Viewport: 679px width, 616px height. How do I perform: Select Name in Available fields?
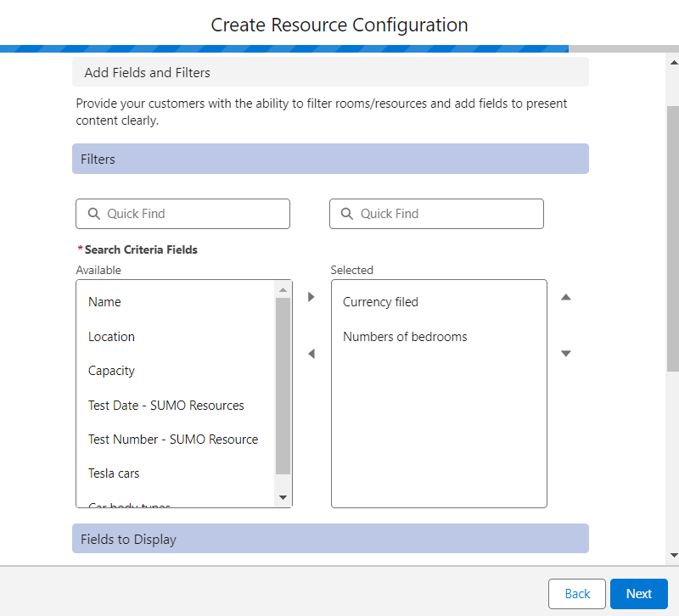point(104,302)
